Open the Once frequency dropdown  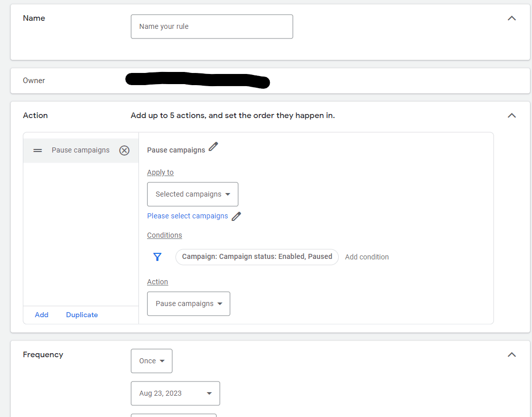click(152, 361)
